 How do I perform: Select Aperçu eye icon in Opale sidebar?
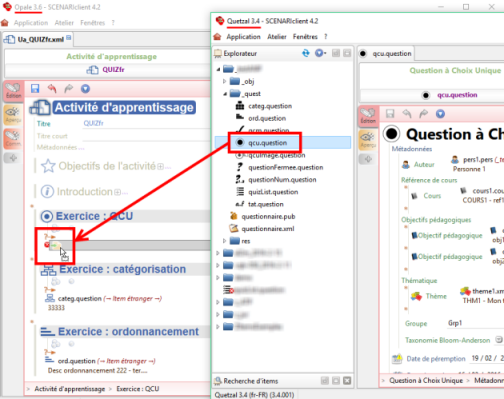click(x=13, y=114)
